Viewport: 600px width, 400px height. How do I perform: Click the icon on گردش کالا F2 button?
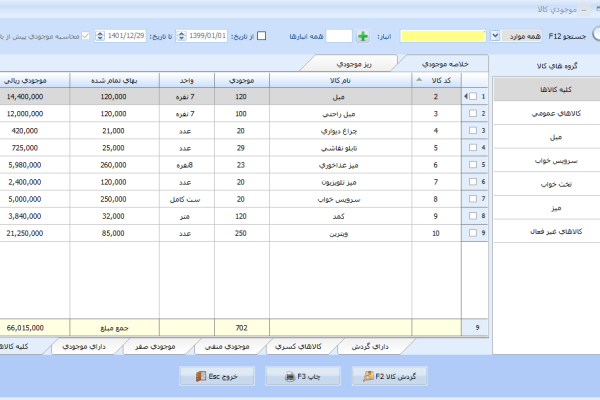point(368,376)
